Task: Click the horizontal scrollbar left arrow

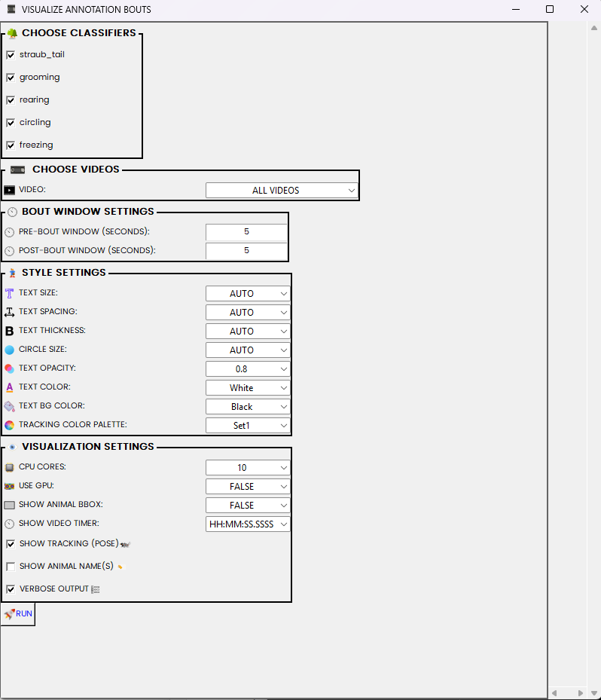Action: coord(554,693)
